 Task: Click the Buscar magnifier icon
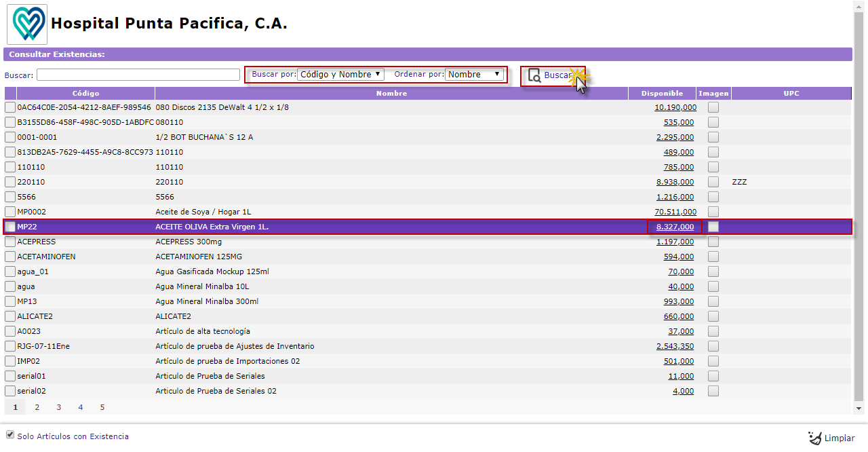534,75
